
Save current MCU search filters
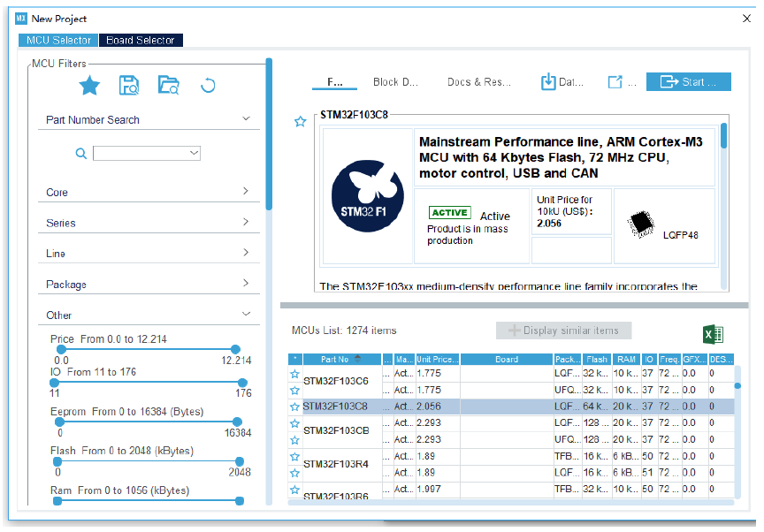coord(129,85)
